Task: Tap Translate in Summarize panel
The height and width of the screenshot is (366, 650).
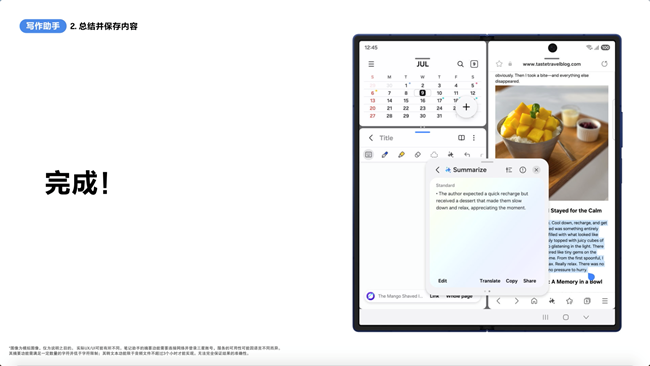Action: [x=490, y=281]
